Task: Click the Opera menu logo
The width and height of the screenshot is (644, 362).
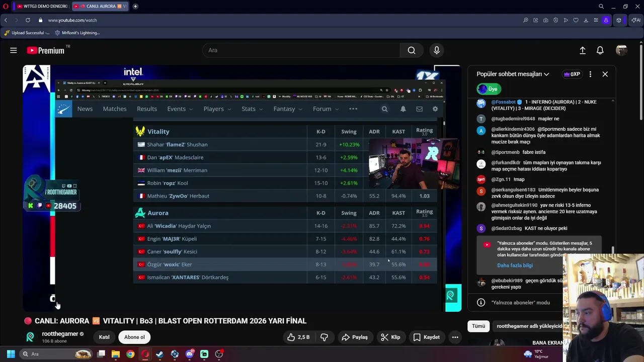Action: pos(6,6)
